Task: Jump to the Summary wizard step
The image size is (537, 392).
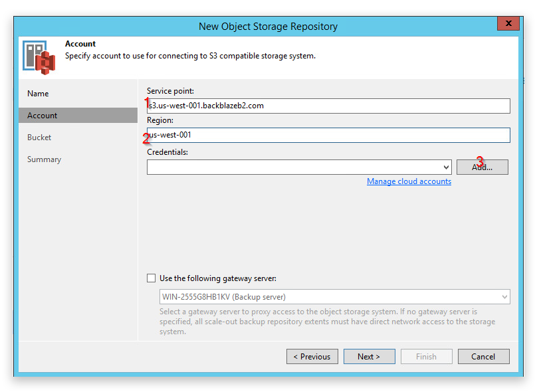Action: click(x=44, y=159)
